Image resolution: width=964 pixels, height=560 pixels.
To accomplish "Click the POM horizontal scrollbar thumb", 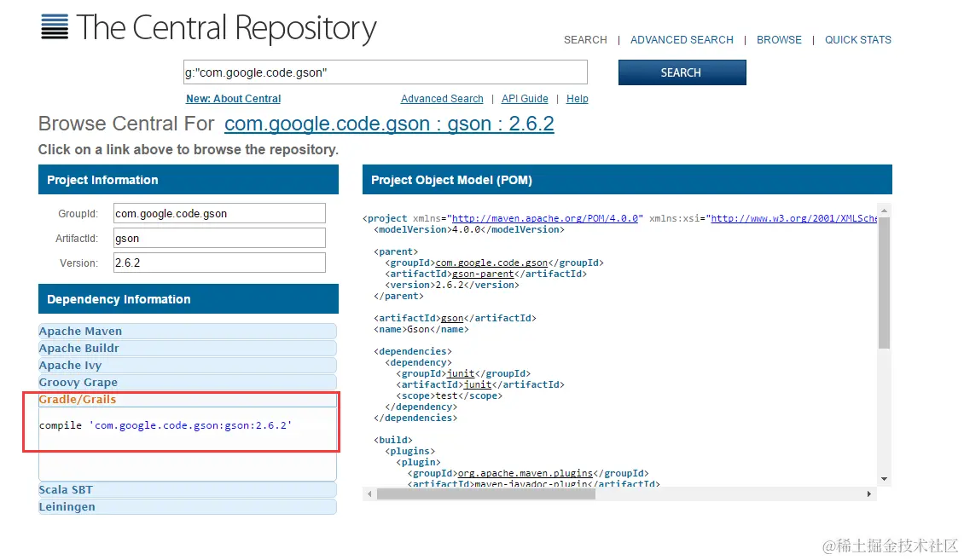I will (x=485, y=494).
